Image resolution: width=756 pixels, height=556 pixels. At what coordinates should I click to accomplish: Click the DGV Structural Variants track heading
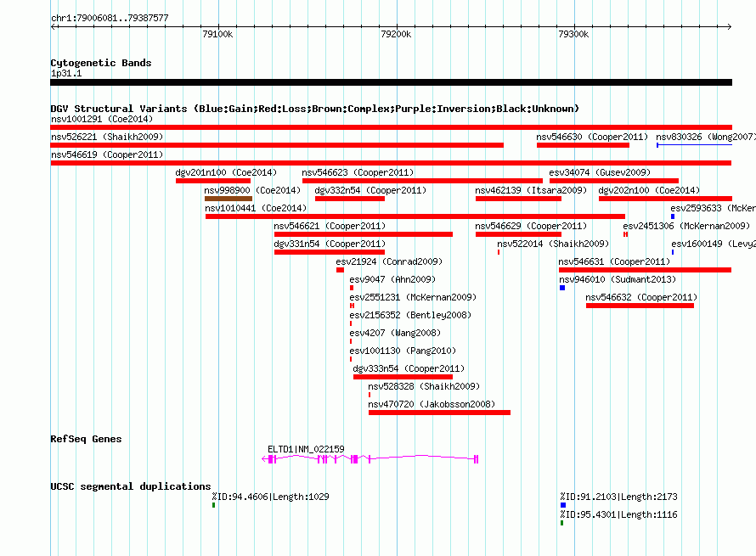click(315, 109)
